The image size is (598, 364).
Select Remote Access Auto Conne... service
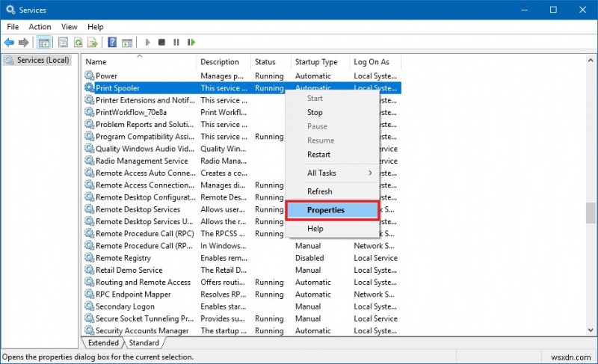tap(145, 173)
